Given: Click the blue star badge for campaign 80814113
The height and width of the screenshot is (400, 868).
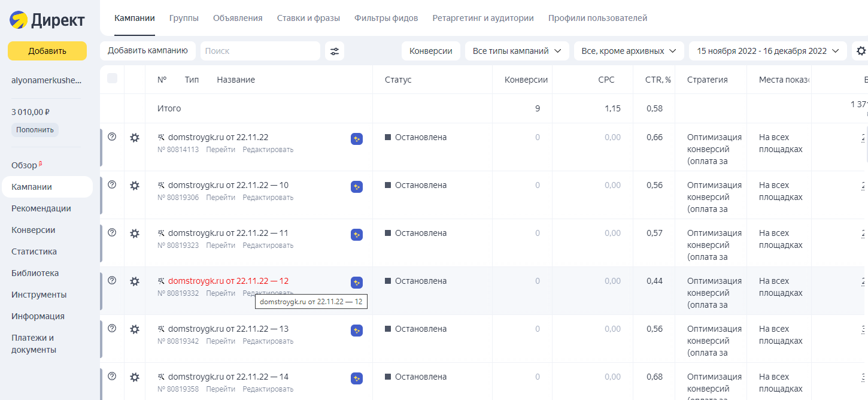Looking at the screenshot, I should coord(357,139).
